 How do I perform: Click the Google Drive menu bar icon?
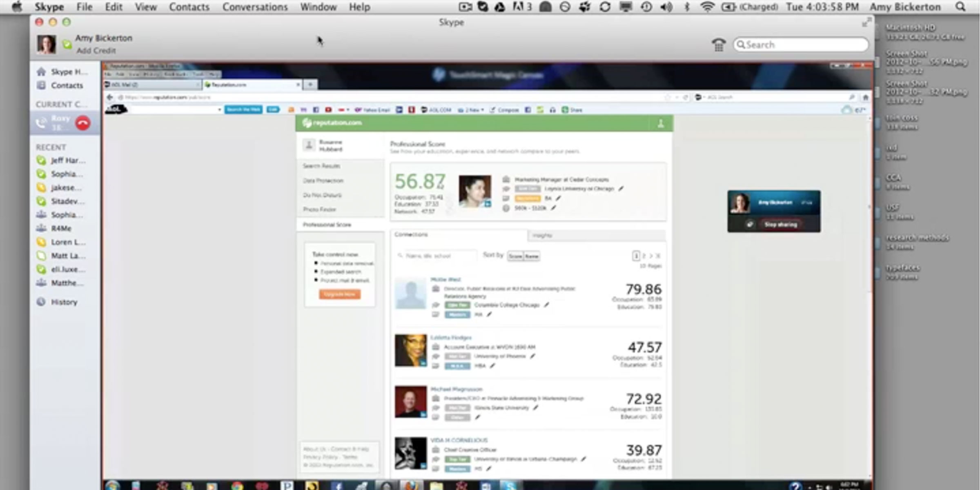500,7
